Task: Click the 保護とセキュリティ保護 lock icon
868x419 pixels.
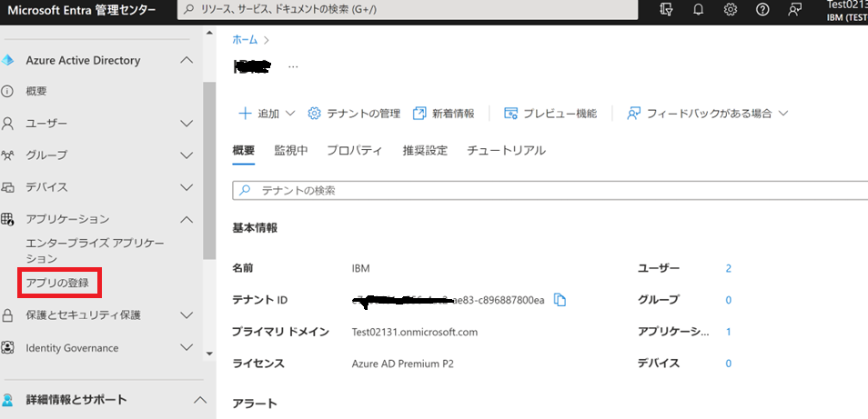Action: coord(7,315)
